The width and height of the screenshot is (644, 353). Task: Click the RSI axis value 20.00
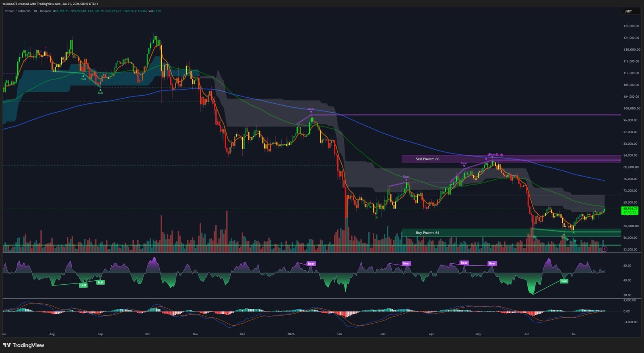627,295
